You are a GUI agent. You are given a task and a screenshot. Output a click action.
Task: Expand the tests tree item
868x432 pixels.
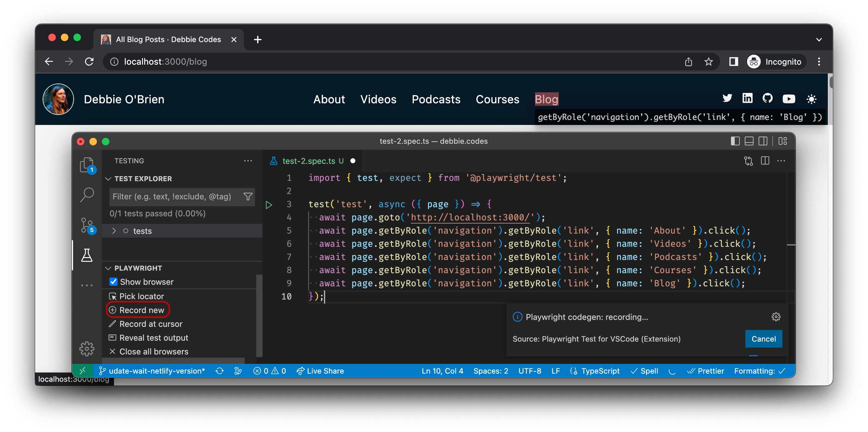point(114,231)
